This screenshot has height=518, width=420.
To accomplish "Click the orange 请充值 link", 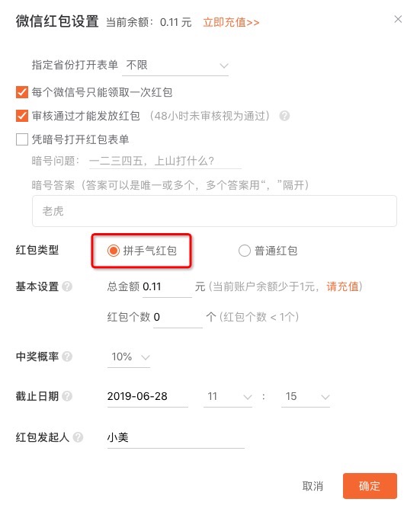I will (342, 286).
